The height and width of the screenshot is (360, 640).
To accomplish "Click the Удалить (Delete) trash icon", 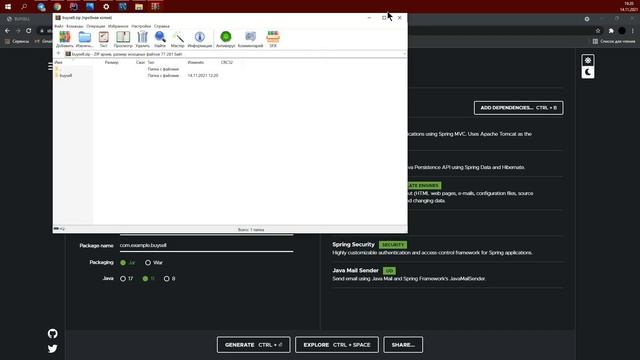I will coord(142,39).
